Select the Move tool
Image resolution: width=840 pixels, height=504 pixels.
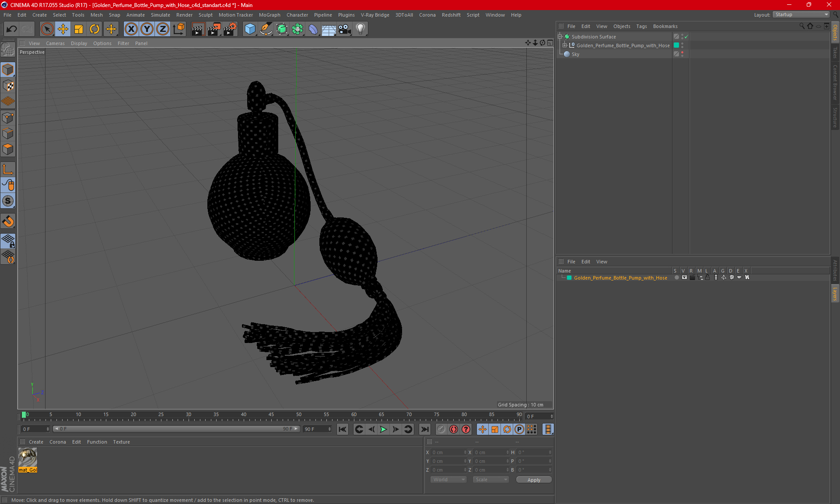coord(63,29)
